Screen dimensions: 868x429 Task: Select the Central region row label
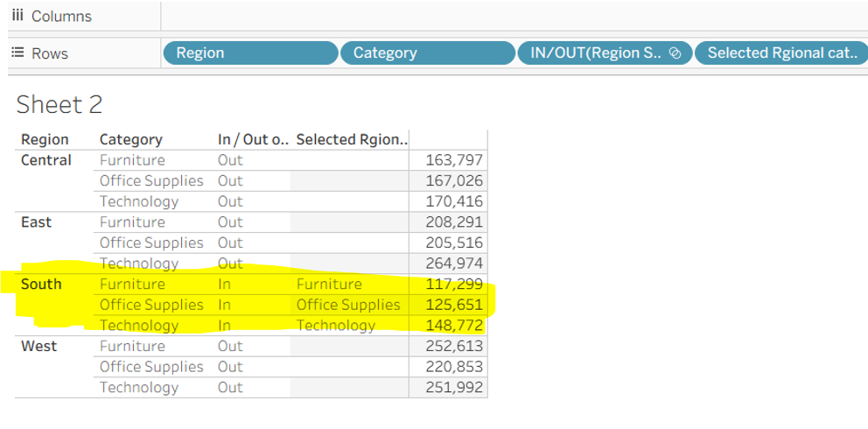coord(46,160)
